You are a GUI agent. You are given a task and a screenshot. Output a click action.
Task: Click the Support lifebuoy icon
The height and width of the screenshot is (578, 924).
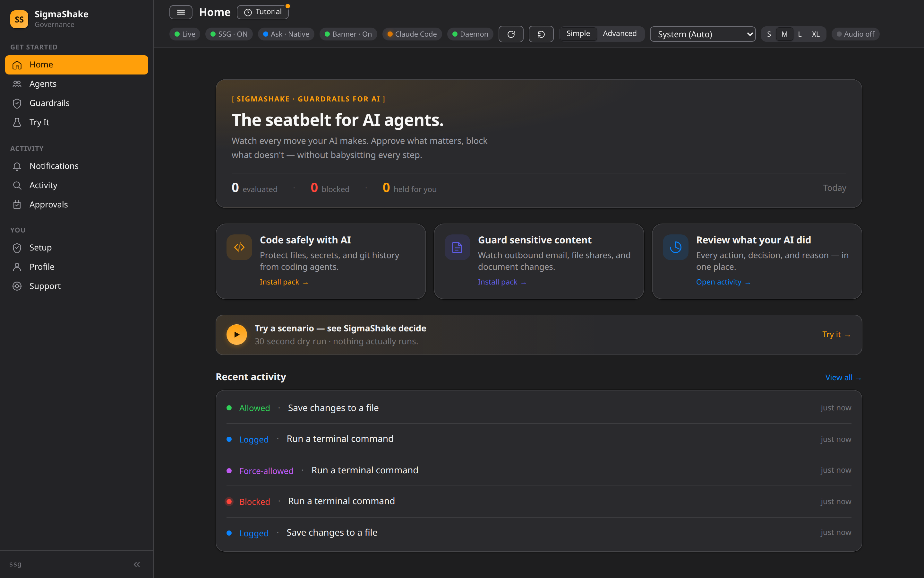(x=17, y=286)
